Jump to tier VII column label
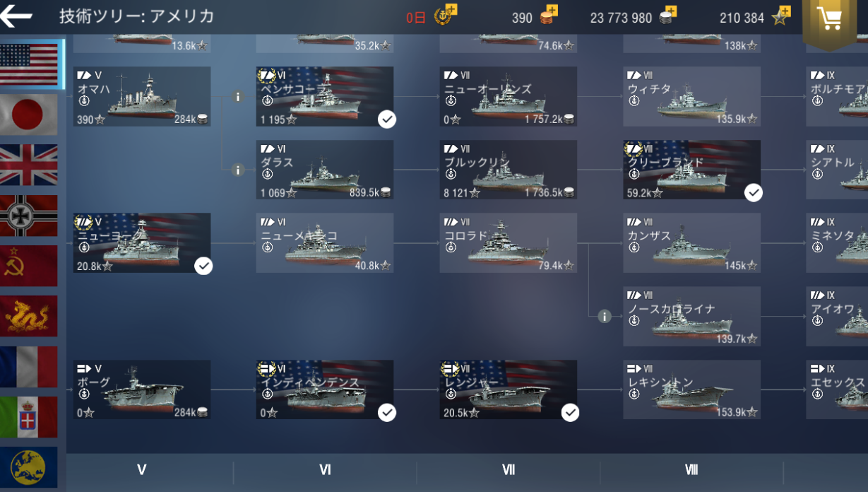The image size is (868, 492). 508,470
